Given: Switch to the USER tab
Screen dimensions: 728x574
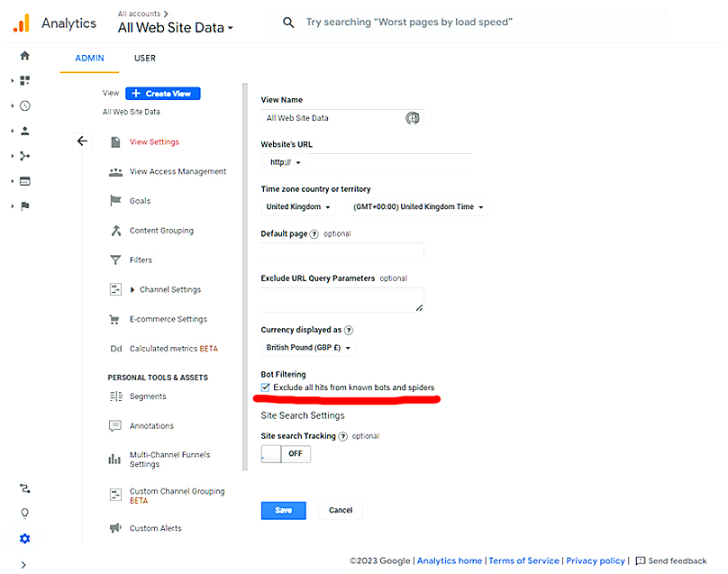Looking at the screenshot, I should pyautogui.click(x=145, y=58).
